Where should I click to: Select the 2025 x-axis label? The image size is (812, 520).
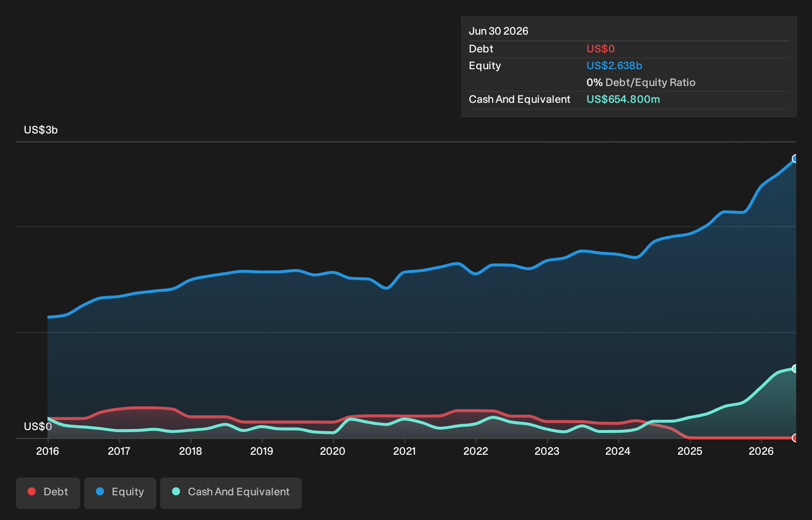(690, 451)
